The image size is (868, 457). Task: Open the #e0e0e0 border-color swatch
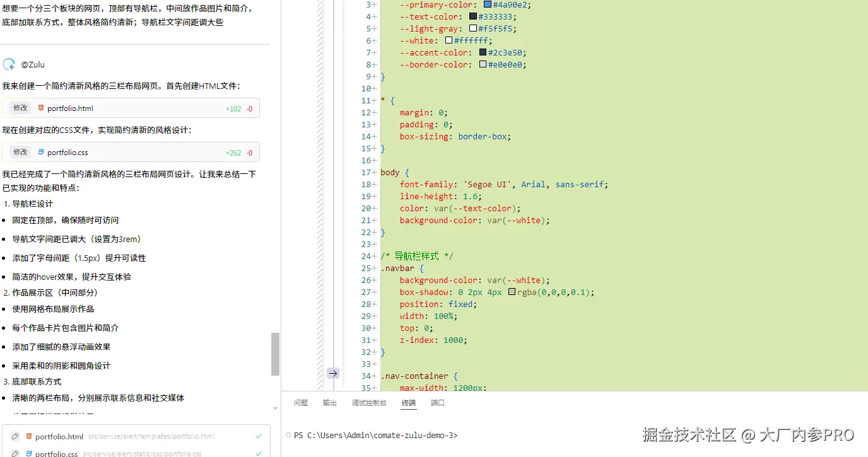(483, 64)
